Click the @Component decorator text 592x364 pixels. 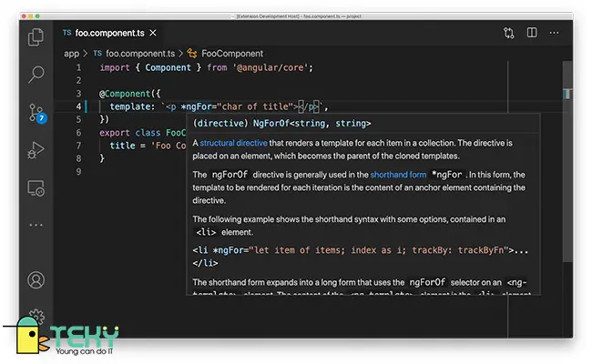click(x=125, y=94)
